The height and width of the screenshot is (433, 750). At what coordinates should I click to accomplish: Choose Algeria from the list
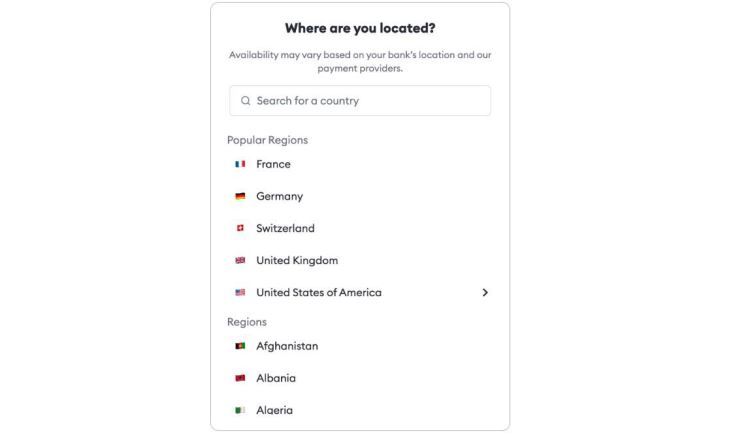(x=274, y=410)
